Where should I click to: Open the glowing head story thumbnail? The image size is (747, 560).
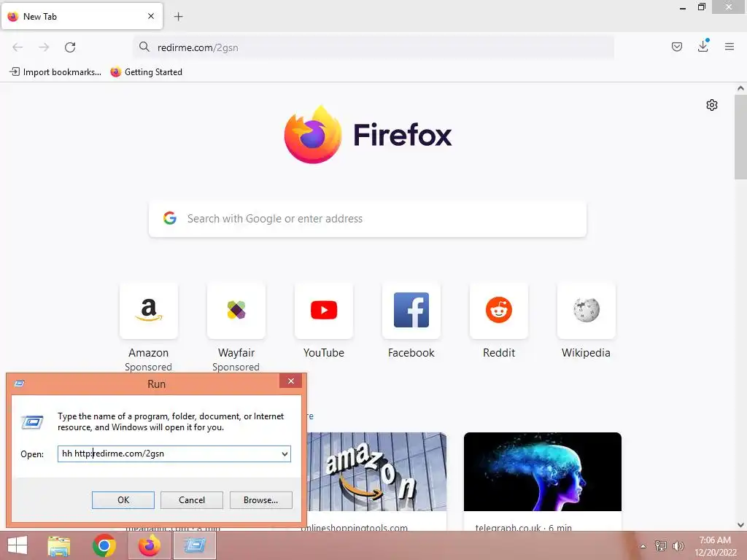[x=543, y=472]
